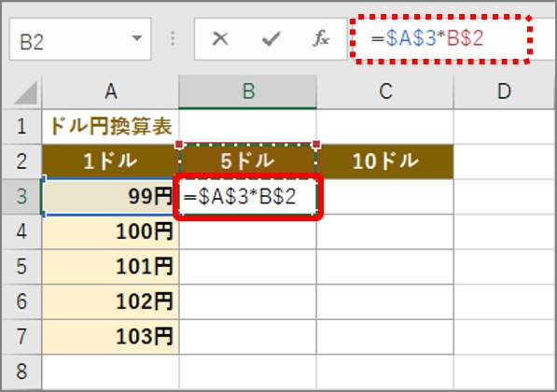
Task: Click cell A1 titled ドル円換算表
Action: (x=110, y=127)
